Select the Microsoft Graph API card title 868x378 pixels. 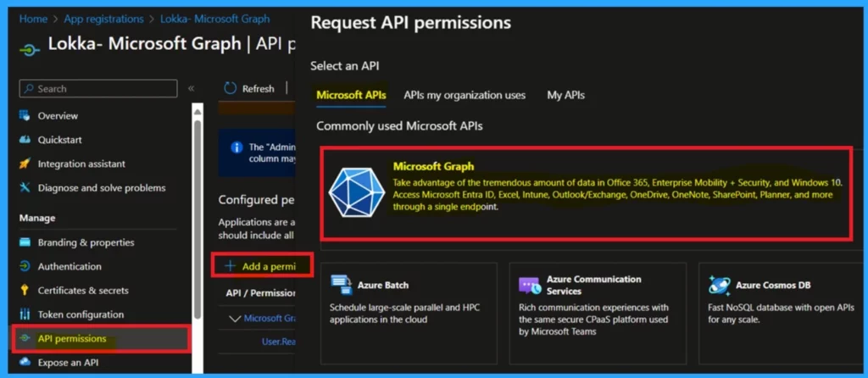pyautogui.click(x=433, y=166)
